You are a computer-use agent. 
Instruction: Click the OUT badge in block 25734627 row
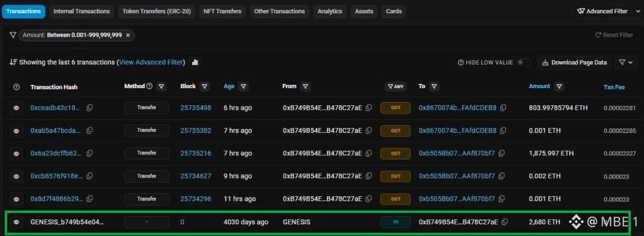pos(396,176)
